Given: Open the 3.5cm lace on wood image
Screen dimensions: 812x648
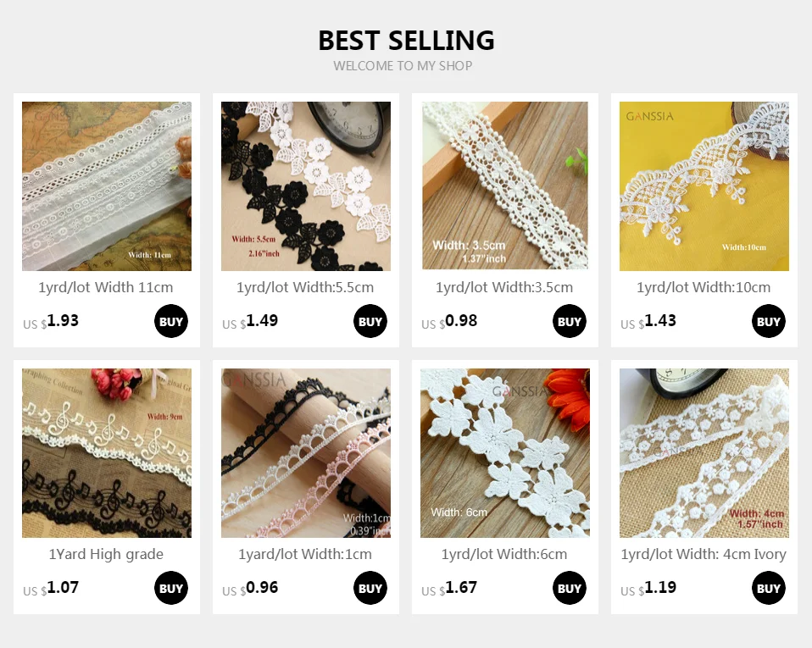Looking at the screenshot, I should click(x=505, y=186).
